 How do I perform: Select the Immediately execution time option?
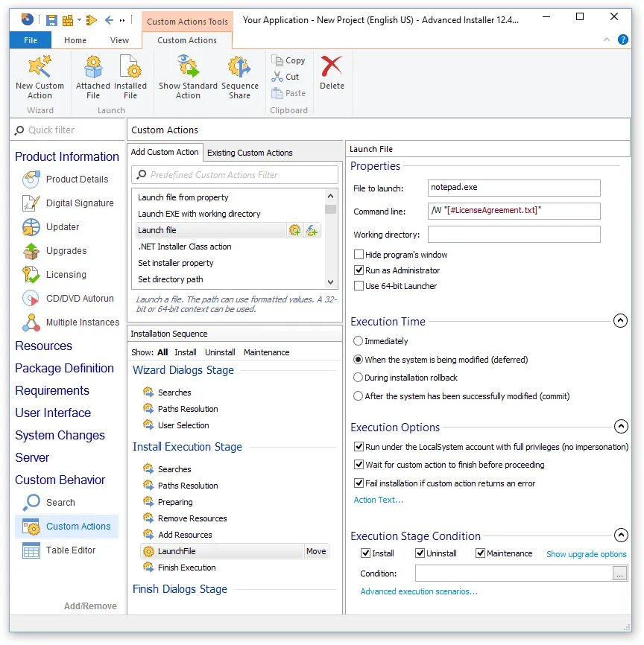click(359, 341)
